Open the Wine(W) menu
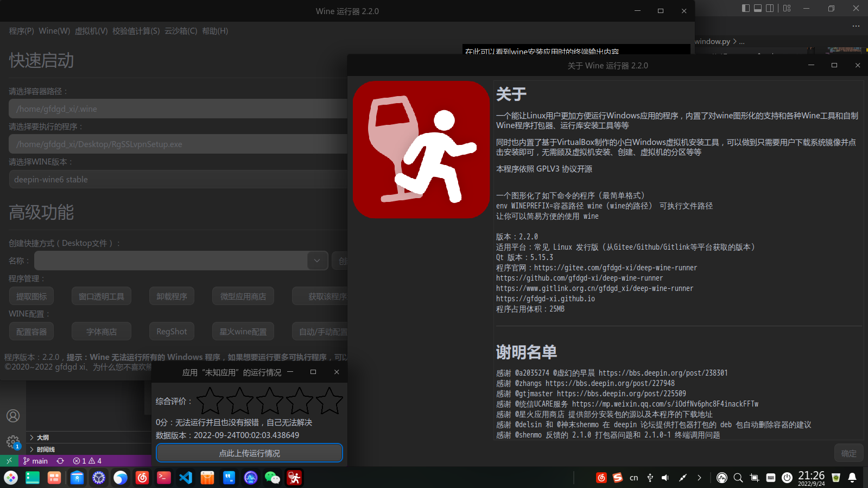Image resolution: width=868 pixels, height=488 pixels. [x=54, y=31]
